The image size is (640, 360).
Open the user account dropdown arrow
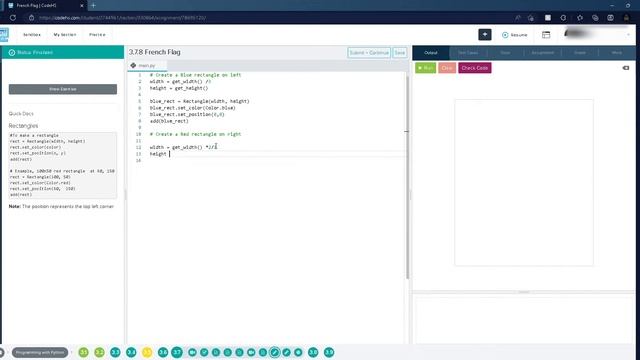pyautogui.click(x=628, y=35)
